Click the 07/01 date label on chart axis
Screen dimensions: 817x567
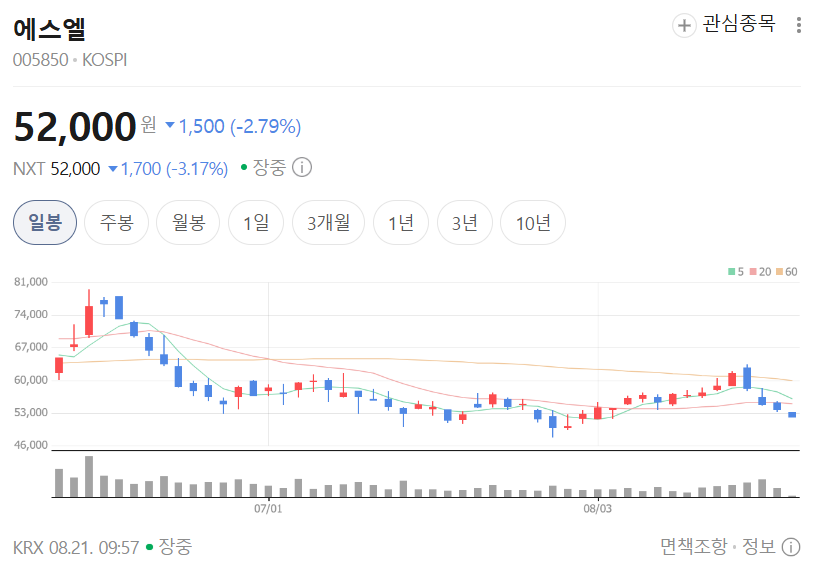[268, 508]
